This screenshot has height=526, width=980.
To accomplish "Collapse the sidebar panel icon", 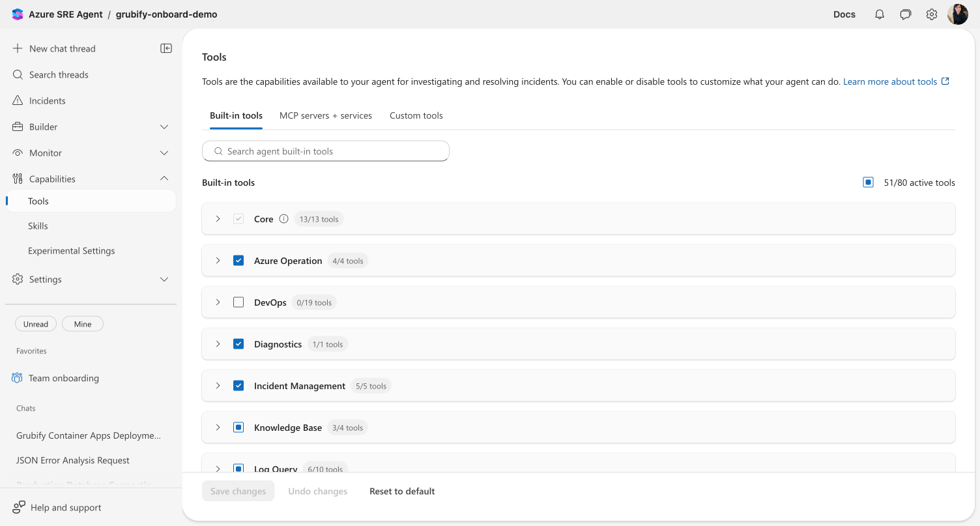I will [166, 48].
